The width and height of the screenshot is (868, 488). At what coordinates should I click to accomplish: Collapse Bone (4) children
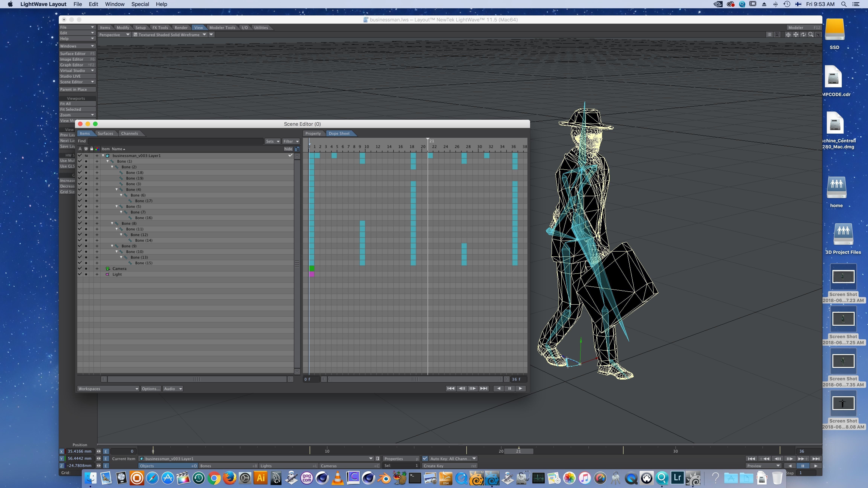(117, 190)
